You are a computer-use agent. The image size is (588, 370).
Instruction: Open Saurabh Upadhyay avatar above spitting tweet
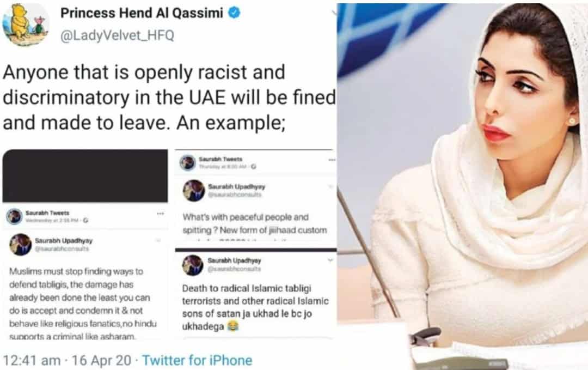(x=193, y=190)
